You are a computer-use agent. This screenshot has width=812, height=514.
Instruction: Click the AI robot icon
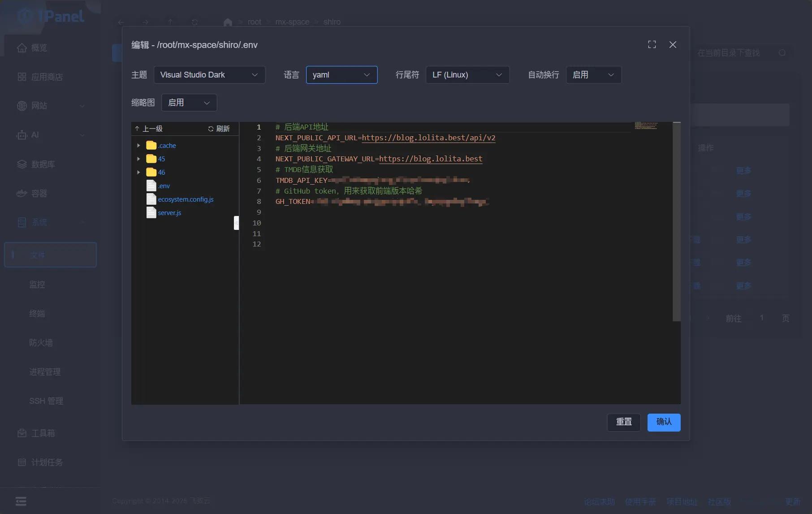tap(22, 135)
